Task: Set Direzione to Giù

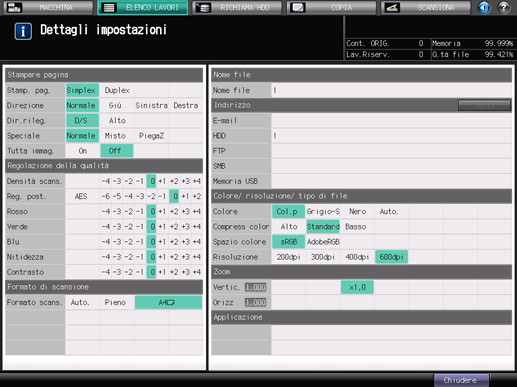Action: pyautogui.click(x=117, y=105)
